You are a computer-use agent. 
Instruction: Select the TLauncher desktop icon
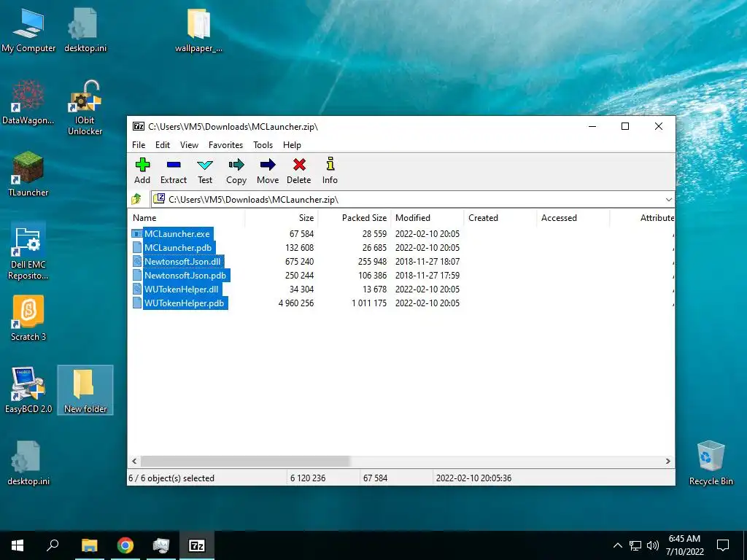click(x=28, y=174)
